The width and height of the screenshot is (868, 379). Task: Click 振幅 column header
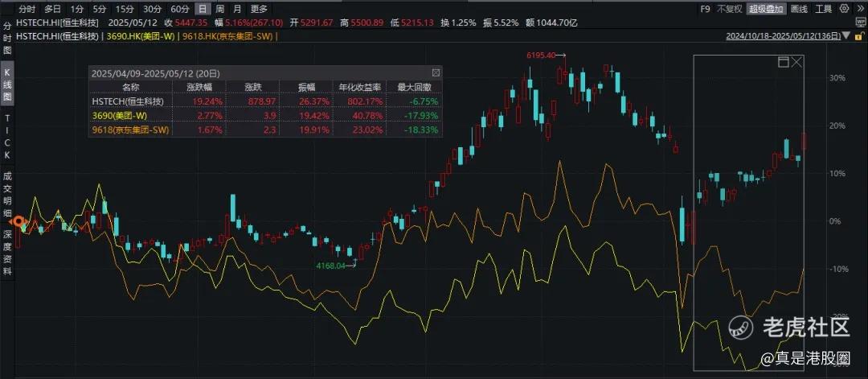(x=307, y=87)
